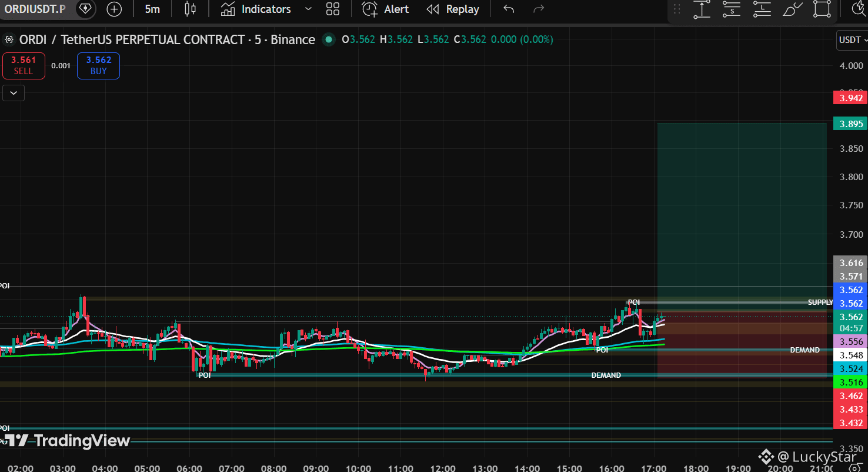Add a compare symbol with the plus icon

[x=114, y=9]
